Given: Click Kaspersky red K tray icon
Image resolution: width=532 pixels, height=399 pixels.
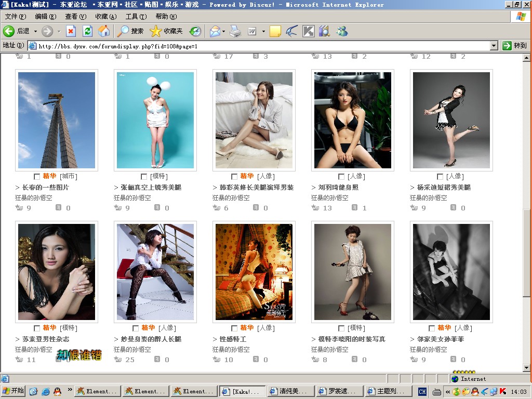Looking at the screenshot, I should (503, 392).
